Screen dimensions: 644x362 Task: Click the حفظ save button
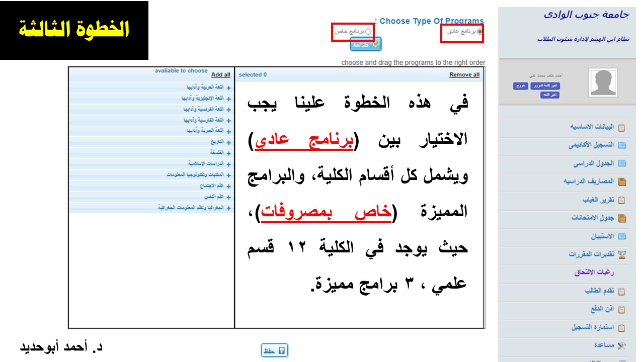(275, 350)
